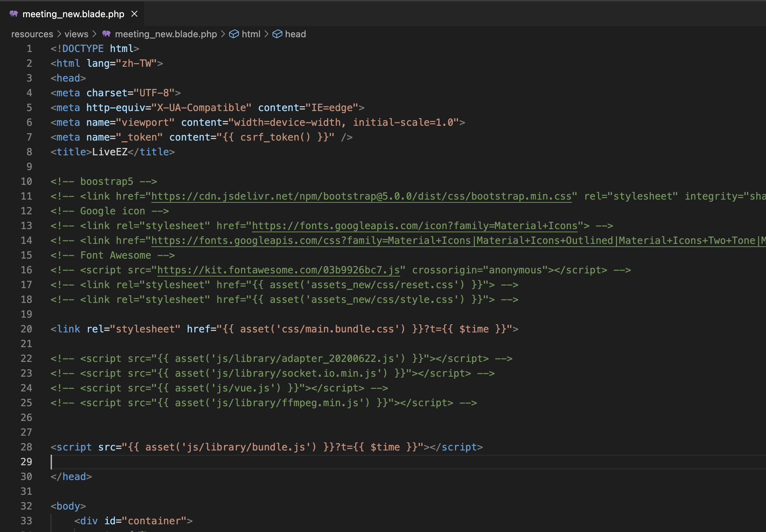The width and height of the screenshot is (766, 532).
Task: Expand chevron between html and head
Action: point(266,34)
